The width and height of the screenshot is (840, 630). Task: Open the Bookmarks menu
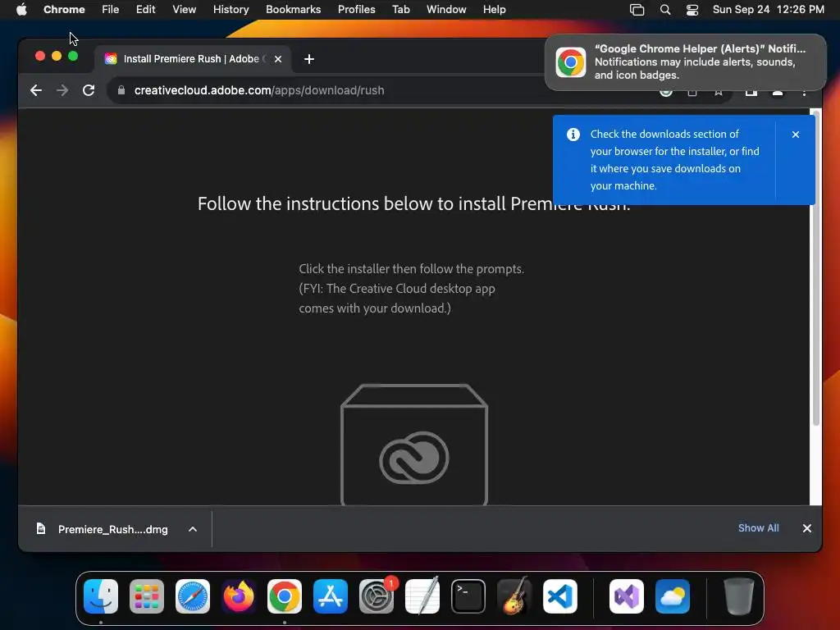click(294, 10)
